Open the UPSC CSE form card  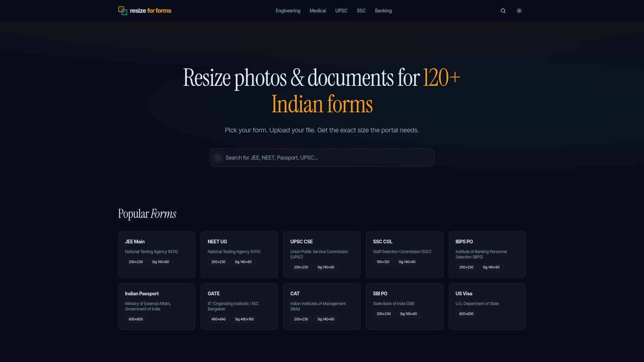pos(322,254)
